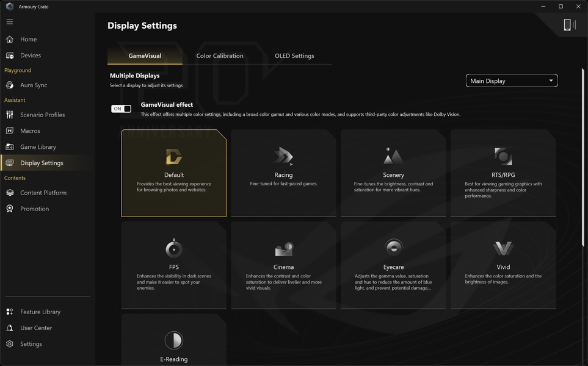Click the Display Settings monitor icon
This screenshot has width=588, height=366.
(x=10, y=163)
